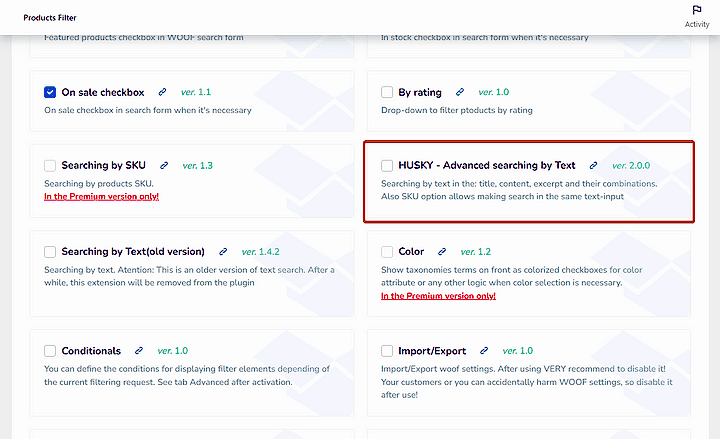
Task: Enable the Conditionals extension checkbox
Action: (x=50, y=351)
